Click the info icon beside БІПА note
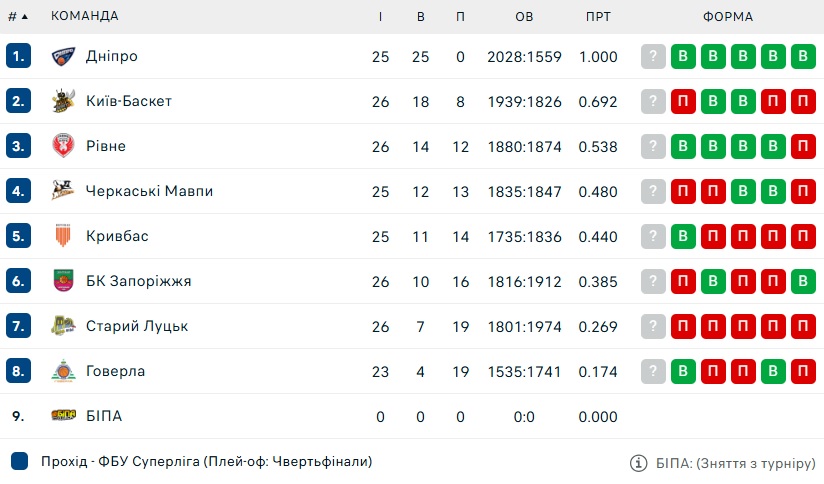 638,463
